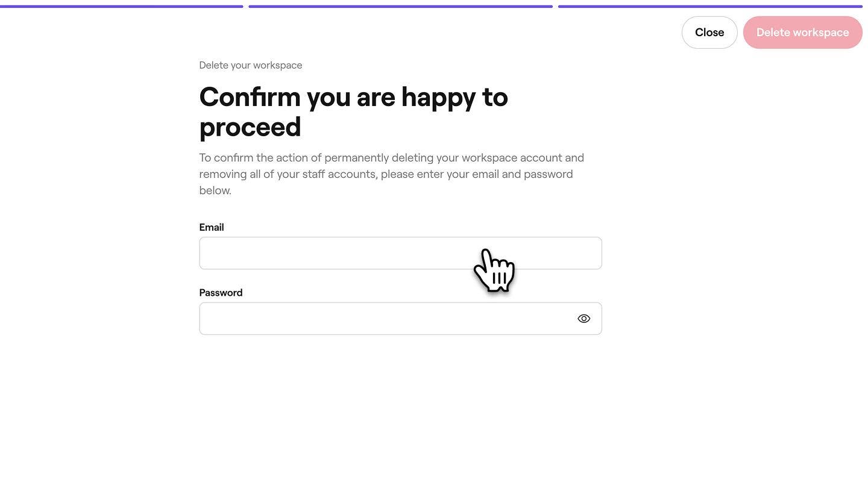Select the last progress step bar
Screen dimensions: 868x482
[710, 7]
